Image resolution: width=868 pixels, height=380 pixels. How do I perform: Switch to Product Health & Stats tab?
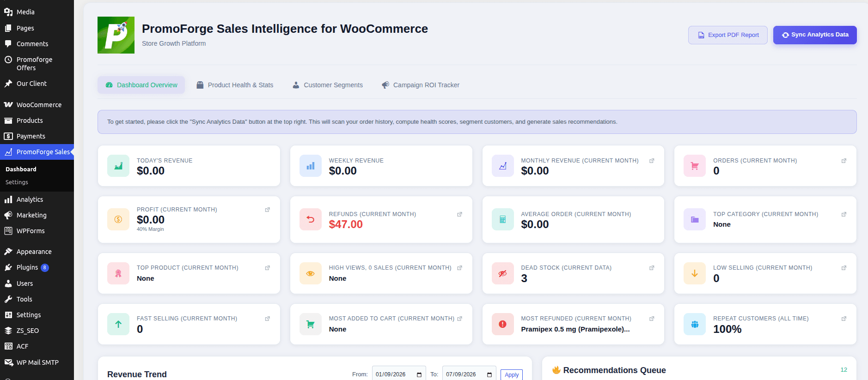pyautogui.click(x=235, y=85)
